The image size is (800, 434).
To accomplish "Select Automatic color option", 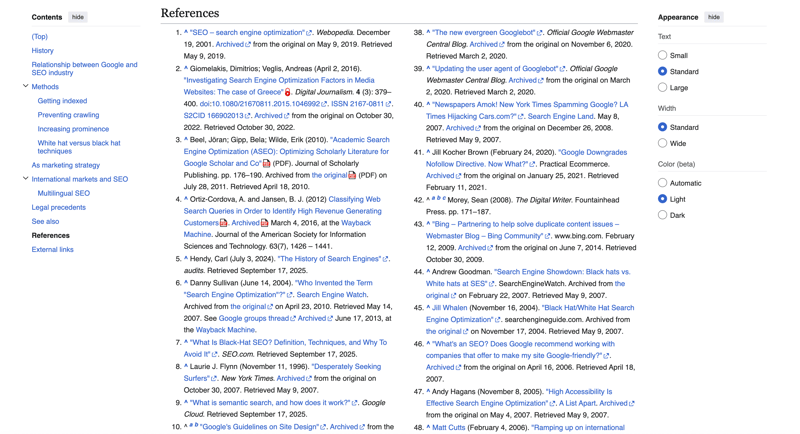I will click(x=662, y=183).
